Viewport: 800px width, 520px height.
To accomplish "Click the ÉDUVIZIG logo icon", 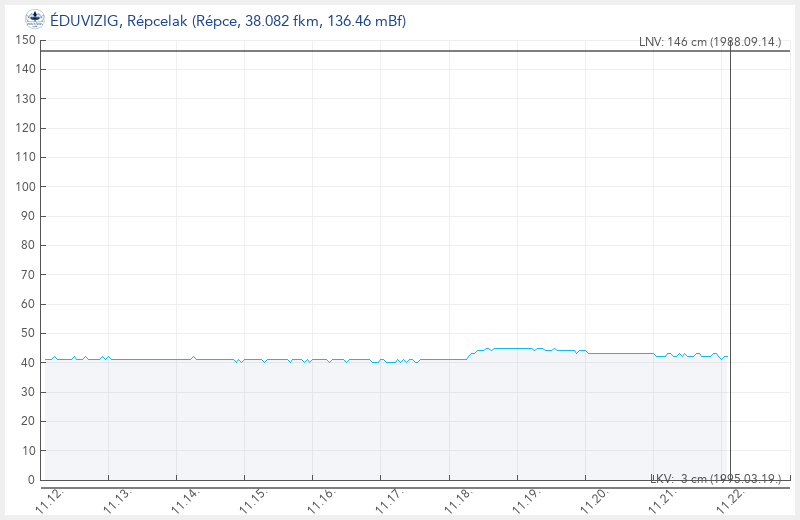I will (x=34, y=19).
